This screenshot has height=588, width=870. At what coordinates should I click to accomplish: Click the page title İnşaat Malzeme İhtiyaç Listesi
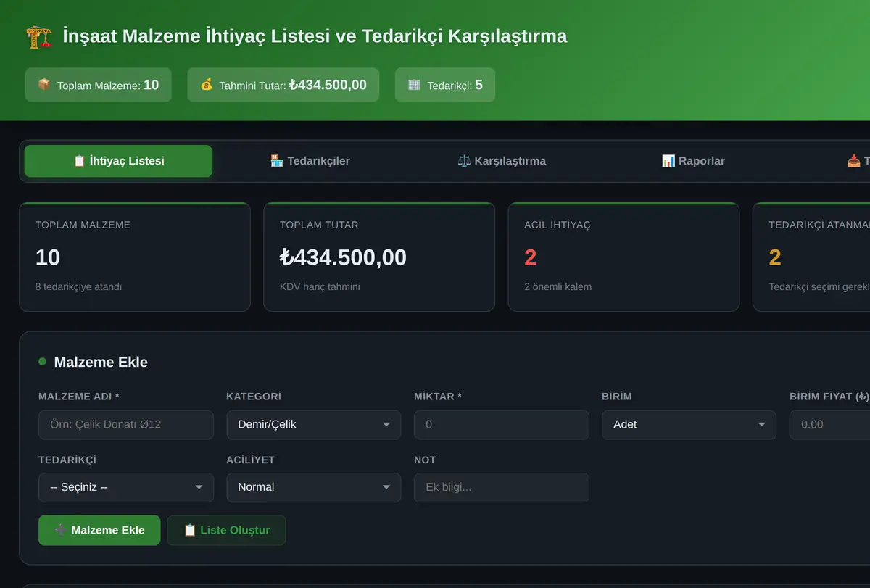(x=315, y=36)
